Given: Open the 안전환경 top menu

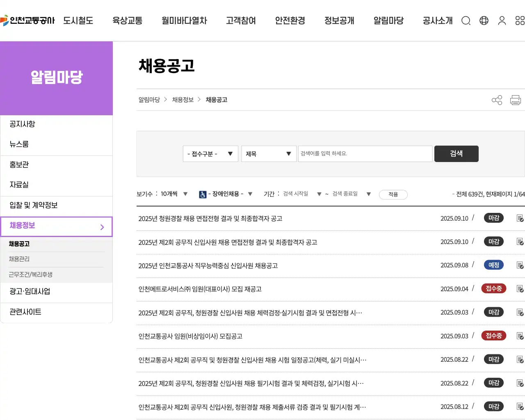Looking at the screenshot, I should [x=290, y=21].
